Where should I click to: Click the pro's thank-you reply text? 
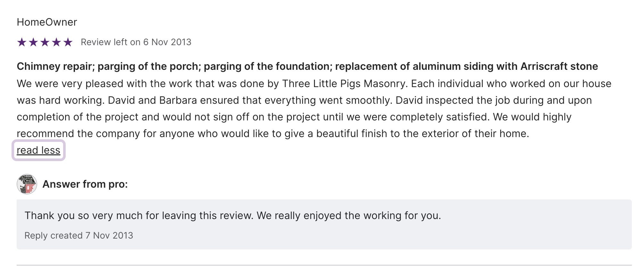tap(233, 216)
